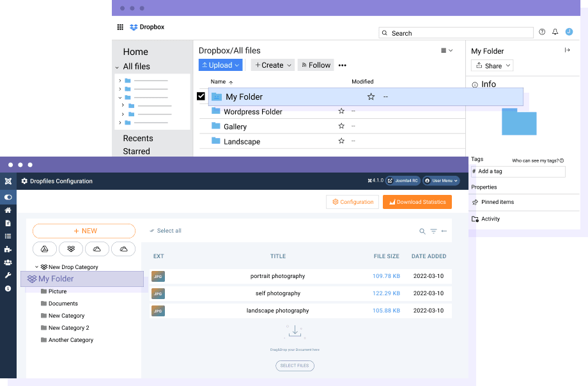The width and height of the screenshot is (588, 386).
Task: Click the Dropbox notifications bell
Action: pyautogui.click(x=555, y=32)
